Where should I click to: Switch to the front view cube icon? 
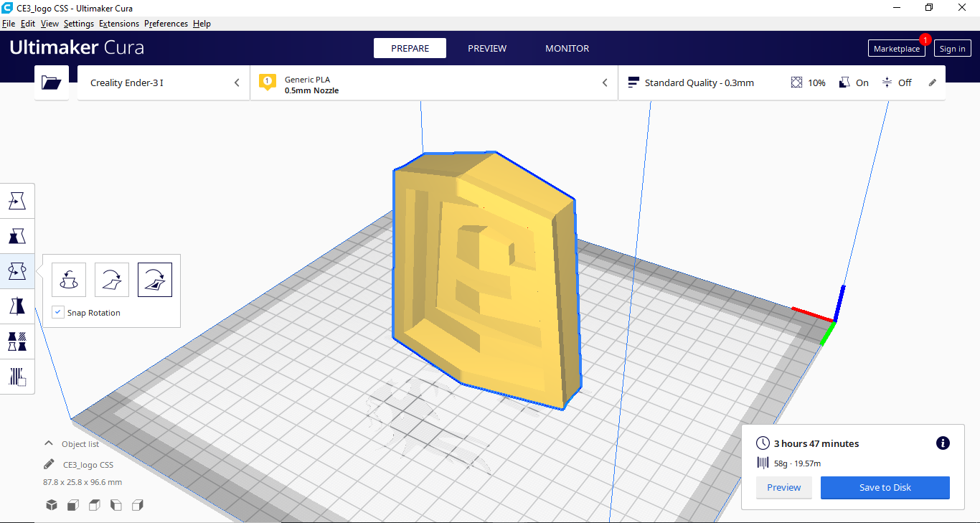tap(73, 505)
